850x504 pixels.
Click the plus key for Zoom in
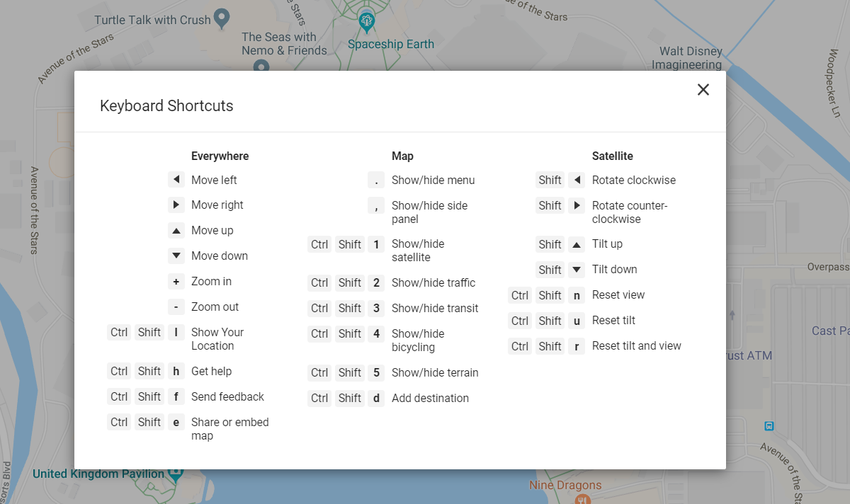click(176, 281)
